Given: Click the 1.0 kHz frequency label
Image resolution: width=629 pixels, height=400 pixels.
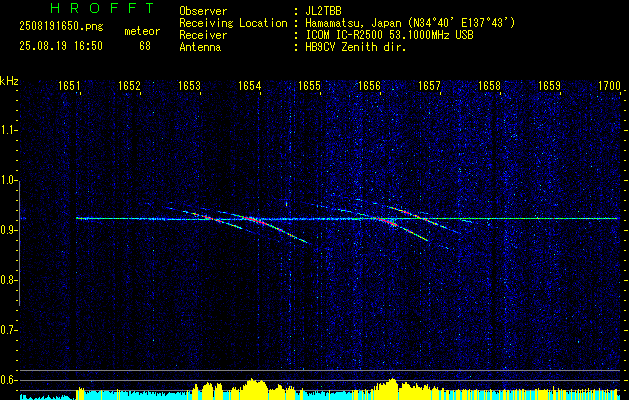Looking at the screenshot, I should pos(7,180).
